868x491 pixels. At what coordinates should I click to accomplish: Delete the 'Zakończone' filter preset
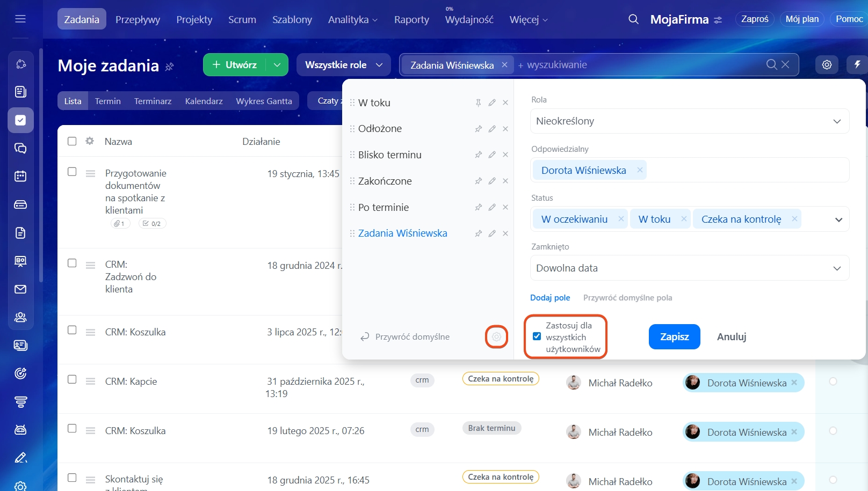505,181
